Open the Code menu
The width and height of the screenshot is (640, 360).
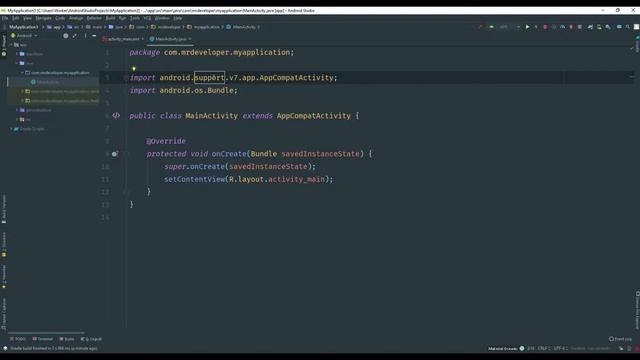tap(60, 18)
